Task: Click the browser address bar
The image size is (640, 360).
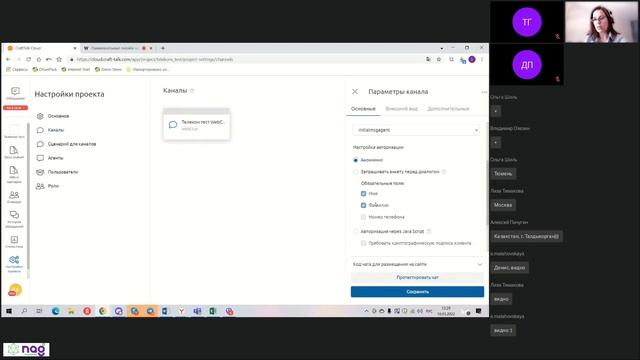Action: point(245,60)
